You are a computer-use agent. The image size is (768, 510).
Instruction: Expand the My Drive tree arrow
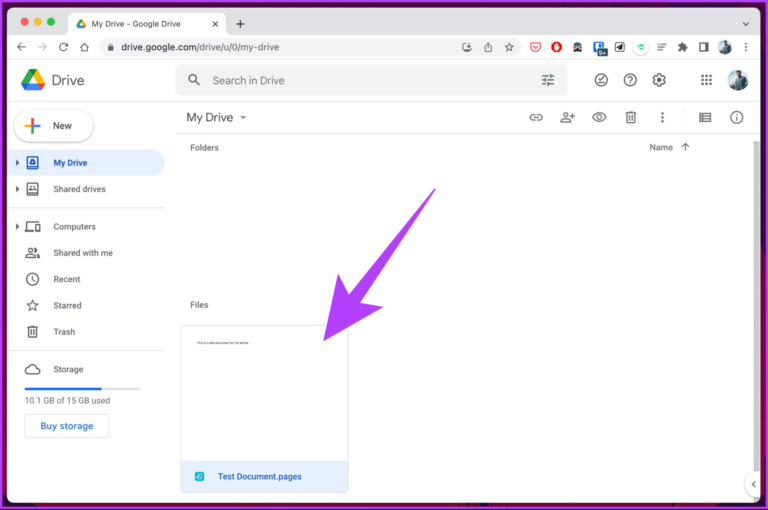(17, 163)
